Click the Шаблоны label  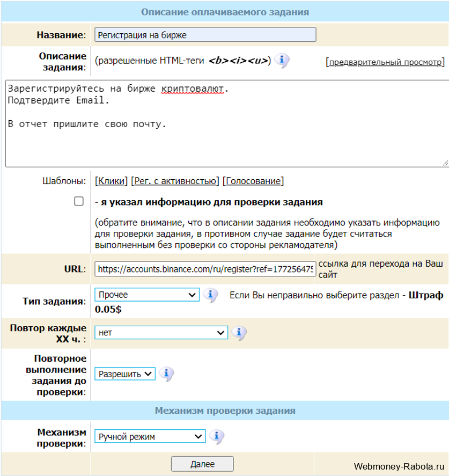(64, 181)
